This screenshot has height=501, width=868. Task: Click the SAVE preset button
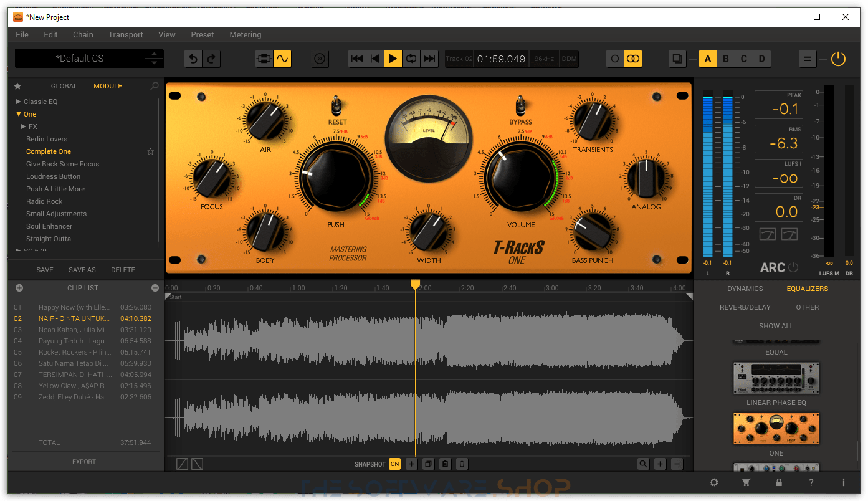[45, 270]
